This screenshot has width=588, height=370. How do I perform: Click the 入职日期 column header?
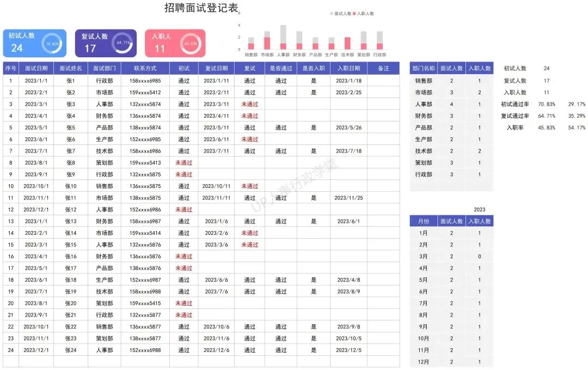tap(349, 68)
